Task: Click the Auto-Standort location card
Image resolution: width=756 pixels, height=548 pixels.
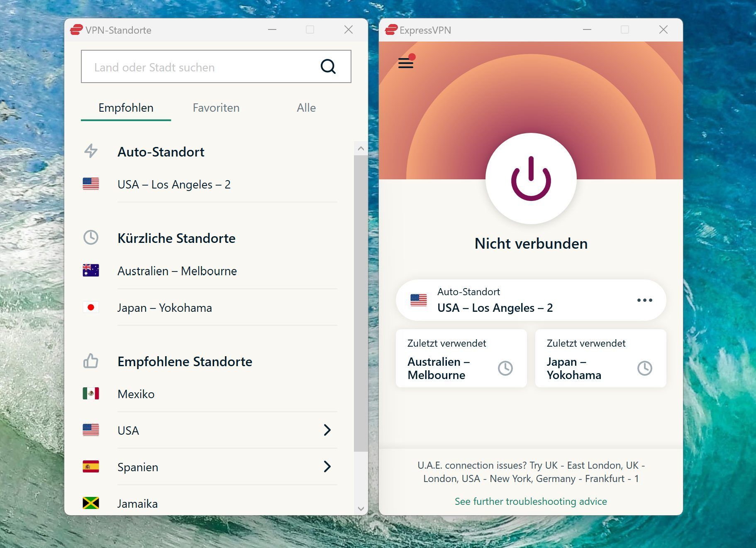Action: 531,300
